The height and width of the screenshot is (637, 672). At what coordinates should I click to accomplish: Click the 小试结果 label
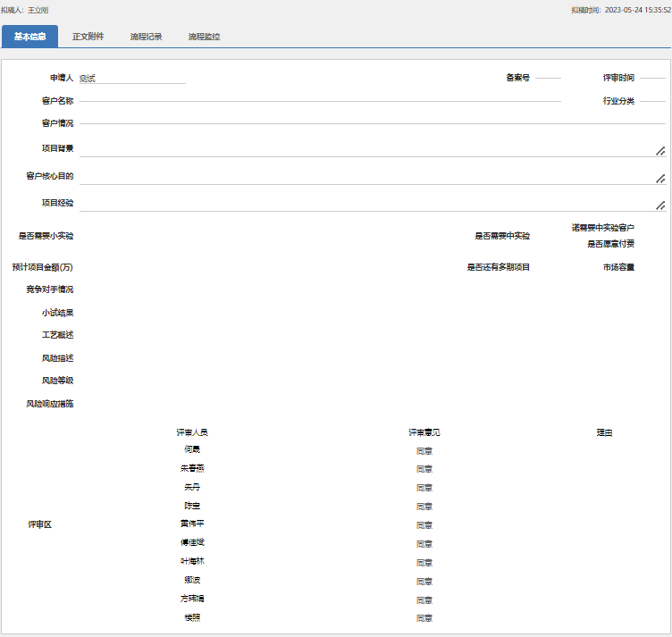point(57,313)
